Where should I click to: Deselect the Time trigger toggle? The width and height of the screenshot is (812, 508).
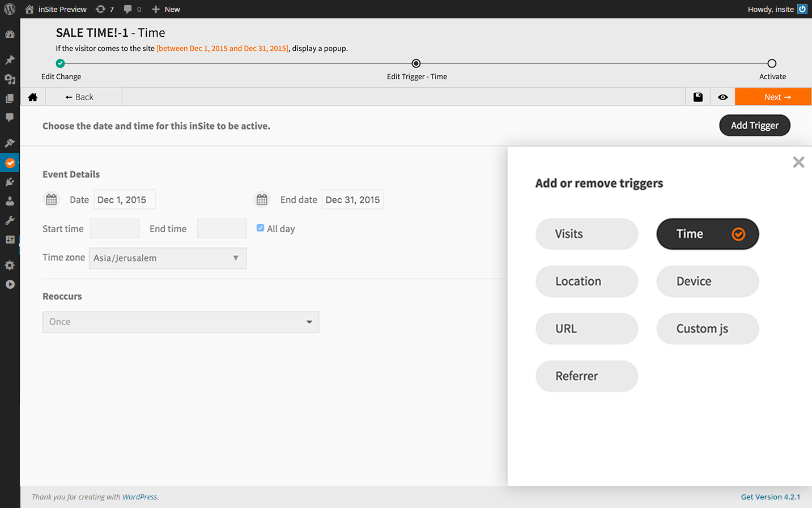707,234
